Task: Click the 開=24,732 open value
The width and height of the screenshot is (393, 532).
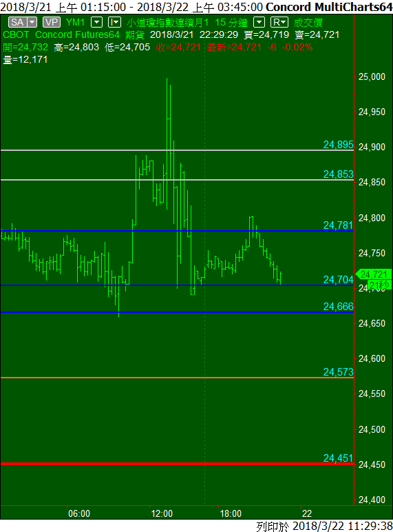Action: [x=25, y=47]
